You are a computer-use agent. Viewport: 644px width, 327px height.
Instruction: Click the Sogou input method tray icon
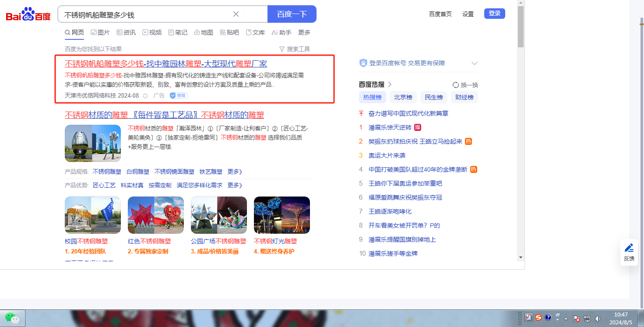(538, 317)
